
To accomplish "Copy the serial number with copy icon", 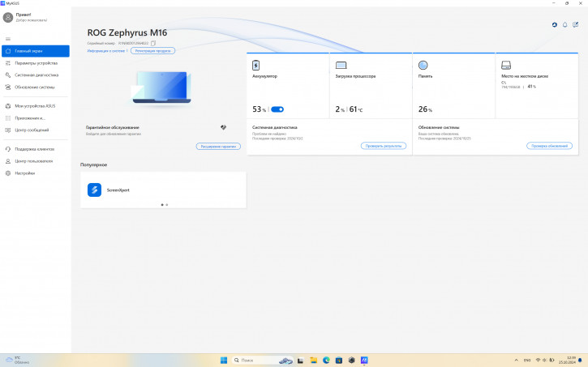I will [x=153, y=43].
